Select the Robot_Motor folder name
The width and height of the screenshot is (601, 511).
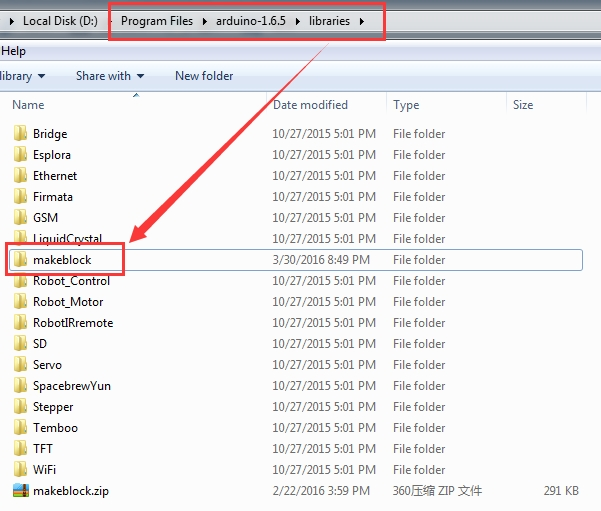pos(68,302)
